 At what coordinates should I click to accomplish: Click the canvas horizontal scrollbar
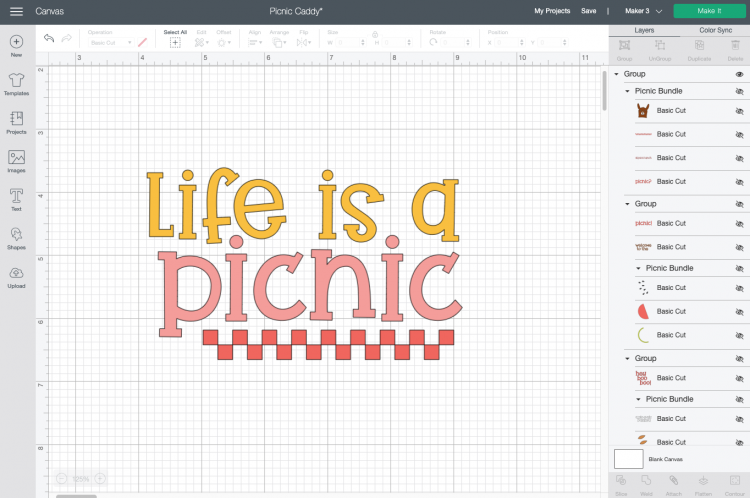[x=76, y=496]
